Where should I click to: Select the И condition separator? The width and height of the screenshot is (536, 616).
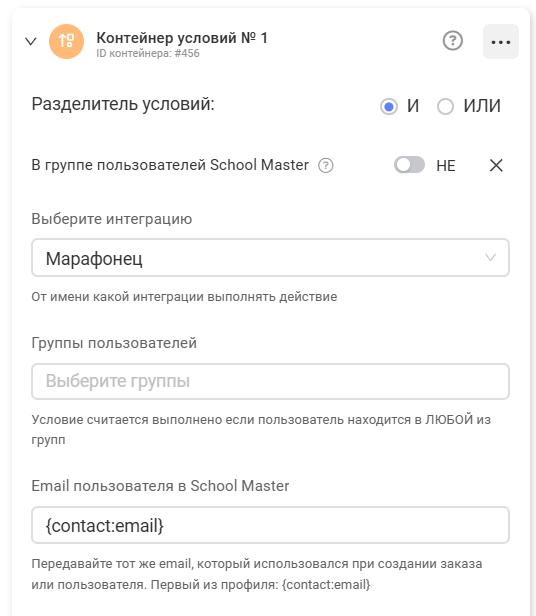click(389, 106)
